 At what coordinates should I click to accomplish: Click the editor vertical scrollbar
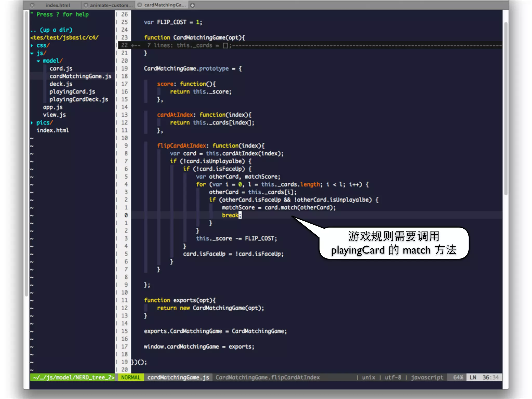click(506, 109)
